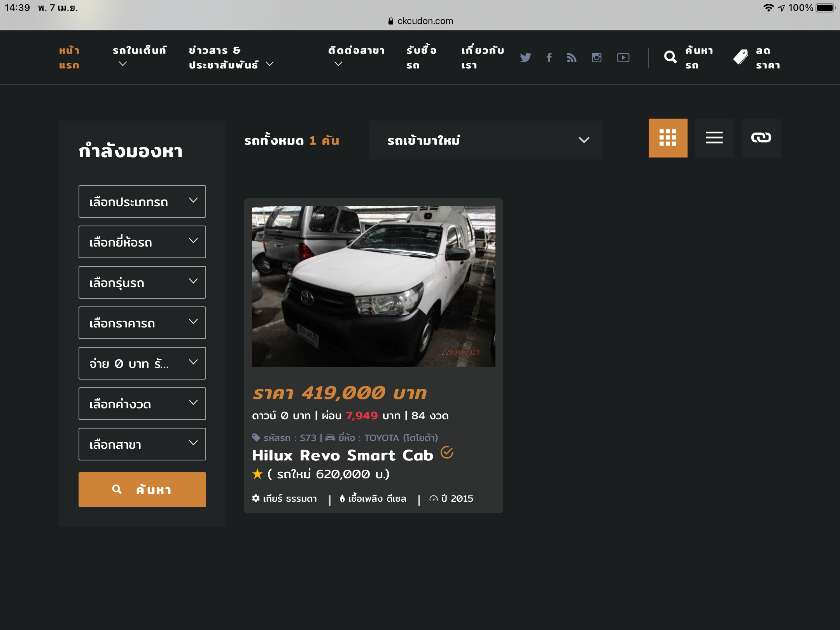Open the Instagram social icon
840x630 pixels.
point(597,58)
